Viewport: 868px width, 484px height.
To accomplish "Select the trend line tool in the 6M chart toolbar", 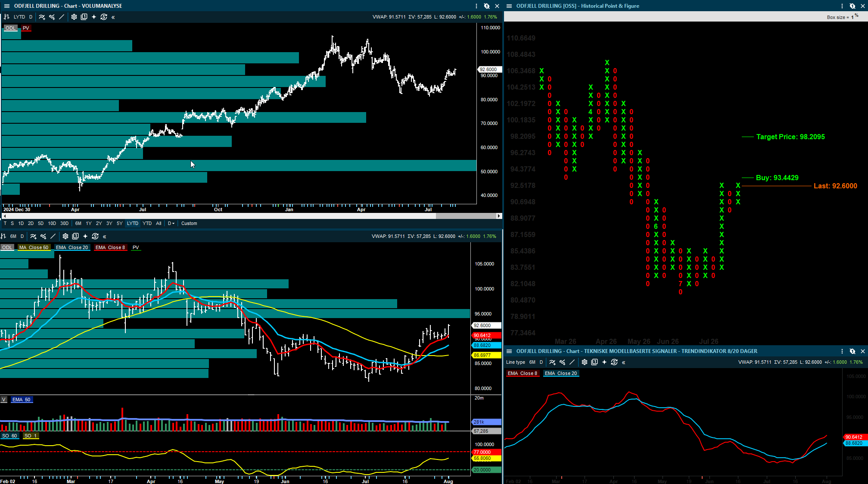I will pyautogui.click(x=53, y=236).
